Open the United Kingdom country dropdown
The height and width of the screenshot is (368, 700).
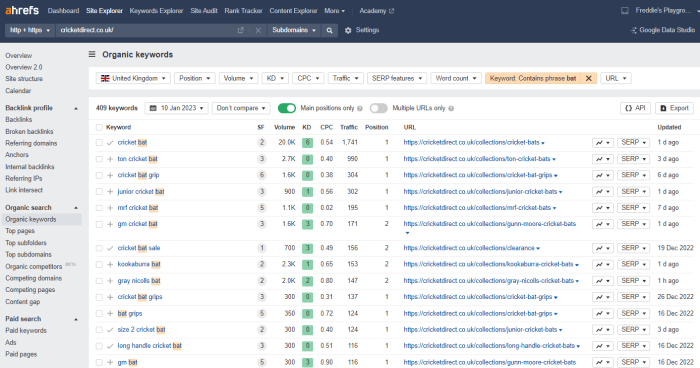(x=133, y=78)
